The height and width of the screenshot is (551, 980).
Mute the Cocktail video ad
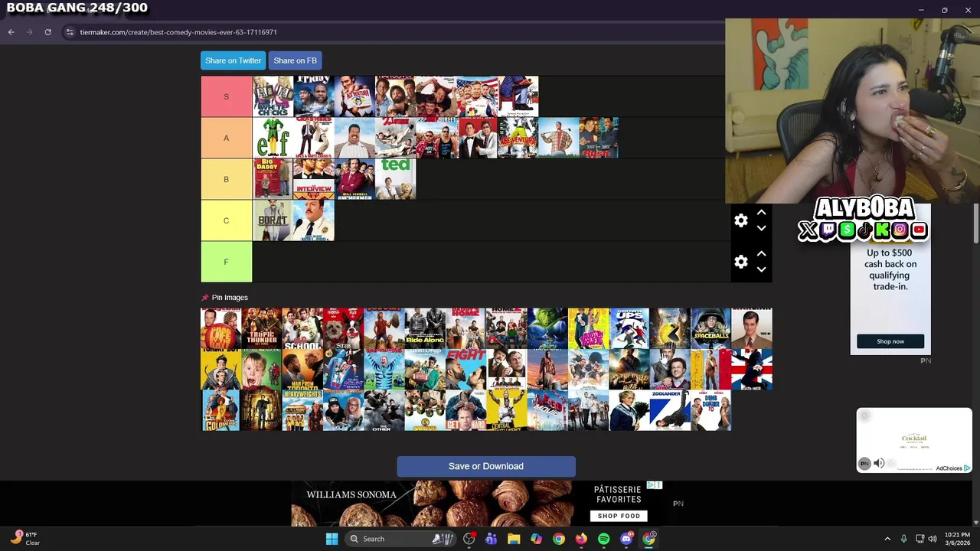tap(879, 463)
